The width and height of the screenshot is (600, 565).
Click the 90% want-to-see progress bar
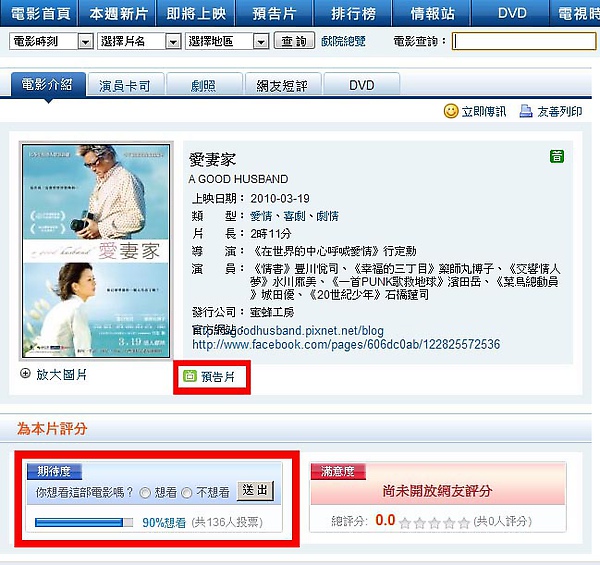[84, 522]
